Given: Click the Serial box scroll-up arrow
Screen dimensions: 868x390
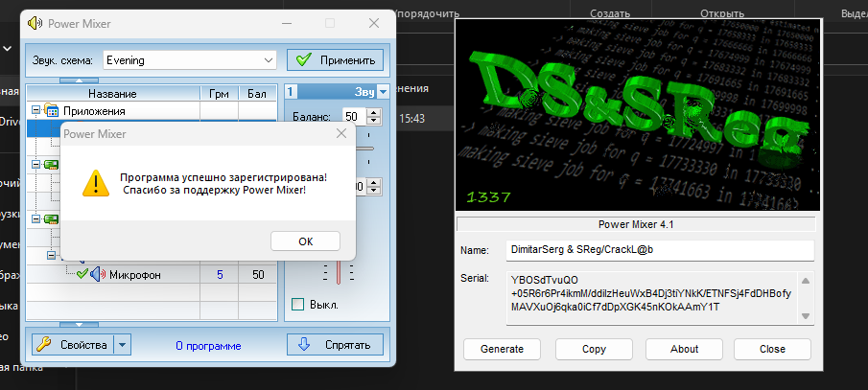Looking at the screenshot, I should pos(806,280).
